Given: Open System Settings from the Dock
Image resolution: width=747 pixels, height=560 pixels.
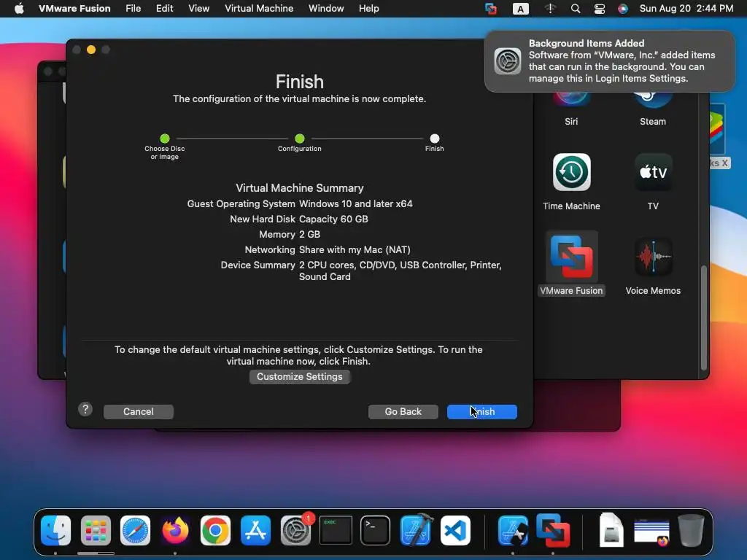Looking at the screenshot, I should click(x=295, y=530).
